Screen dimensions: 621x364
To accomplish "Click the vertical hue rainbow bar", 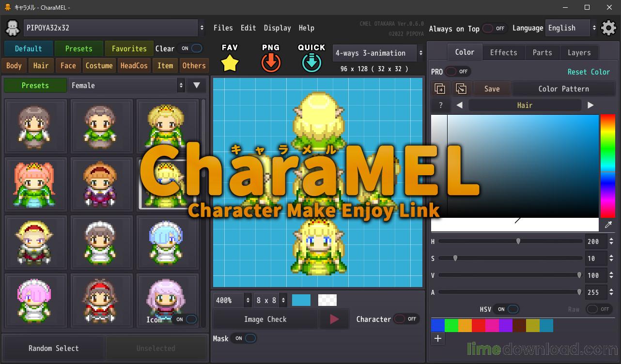I will pyautogui.click(x=608, y=166).
